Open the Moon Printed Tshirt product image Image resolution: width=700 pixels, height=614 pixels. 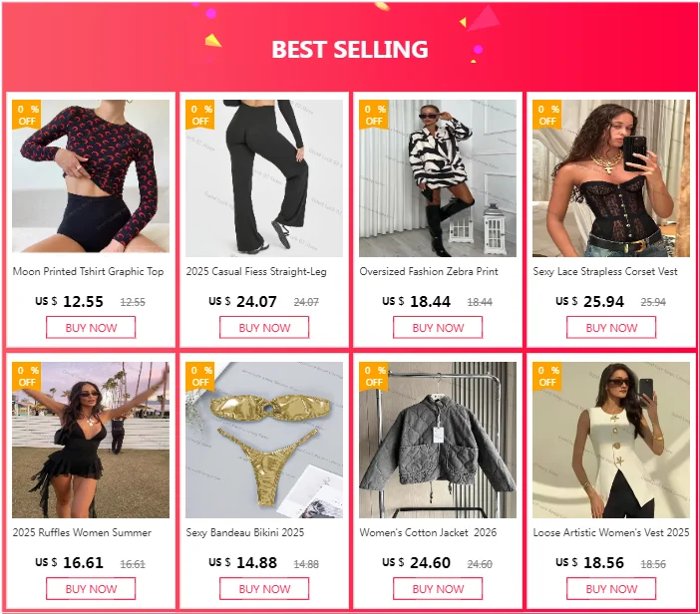(91, 178)
